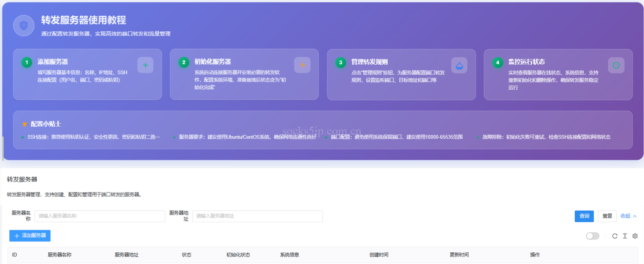The height and width of the screenshot is (264, 644).
Task: Click the shield icon beside 转发服务器使用教程
Action: click(x=24, y=26)
